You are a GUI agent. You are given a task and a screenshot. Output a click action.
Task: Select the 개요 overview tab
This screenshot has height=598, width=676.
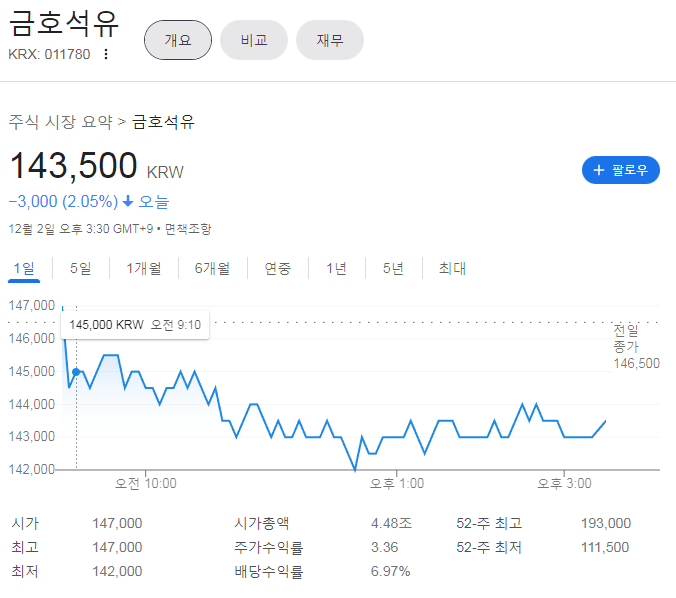coord(178,40)
